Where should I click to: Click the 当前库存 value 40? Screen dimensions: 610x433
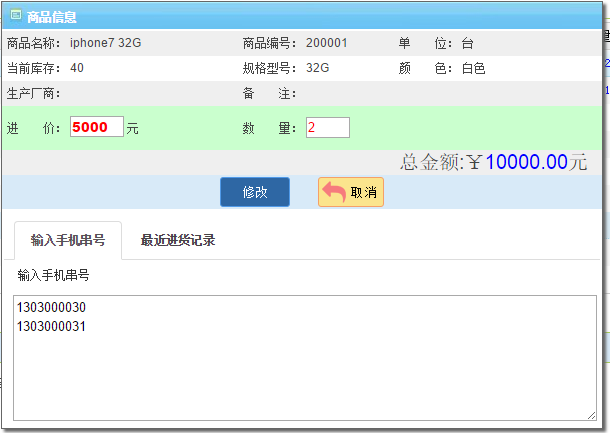(77, 68)
